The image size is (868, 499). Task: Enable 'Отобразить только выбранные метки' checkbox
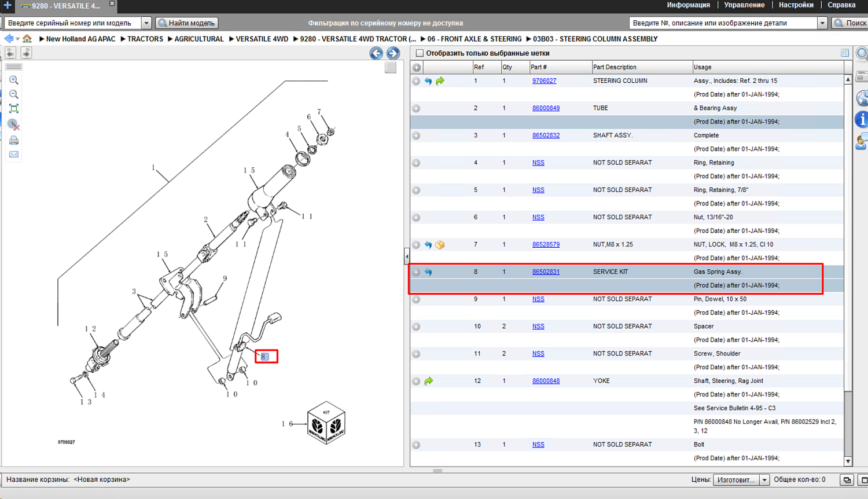[x=420, y=53]
